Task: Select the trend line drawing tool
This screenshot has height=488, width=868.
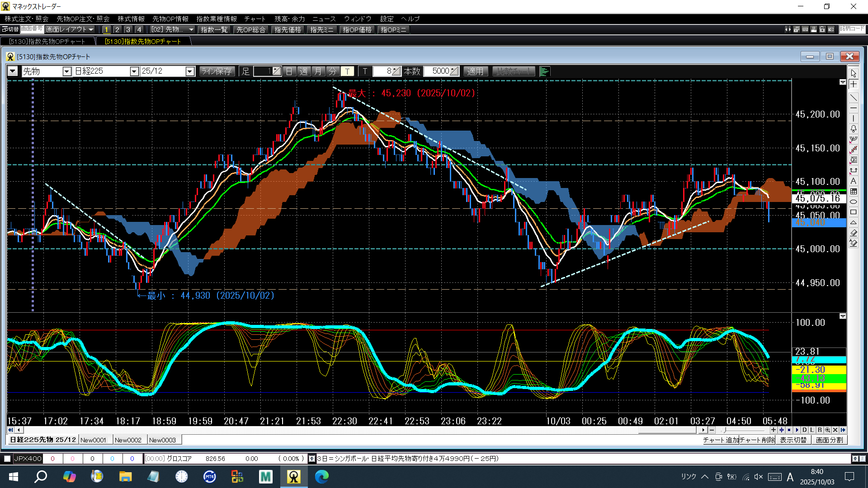Action: (x=853, y=98)
